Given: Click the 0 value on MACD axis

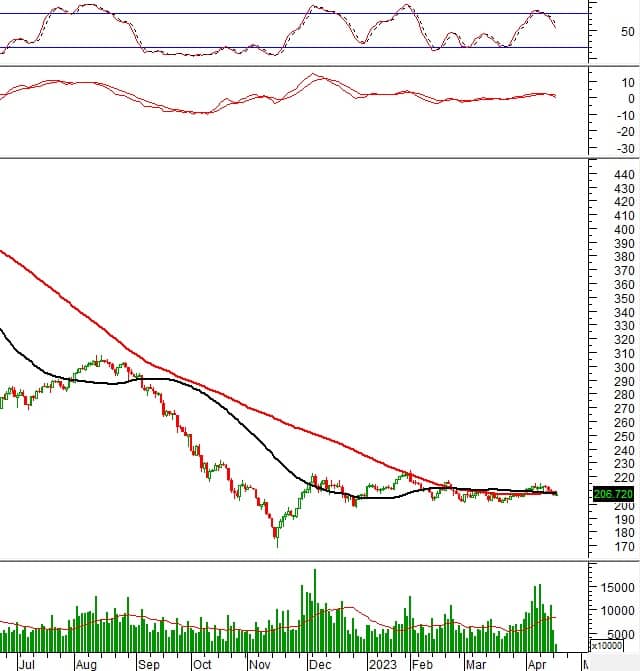Looking at the screenshot, I should pyautogui.click(x=631, y=98).
